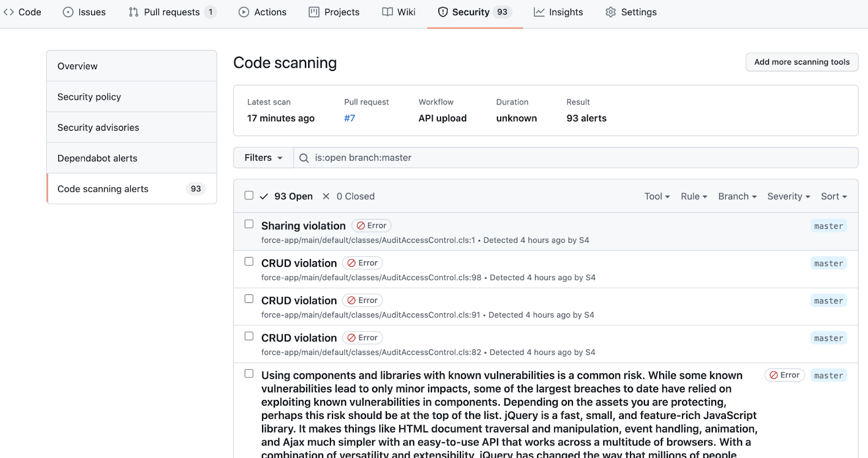Click the Wiki book icon

(387, 12)
